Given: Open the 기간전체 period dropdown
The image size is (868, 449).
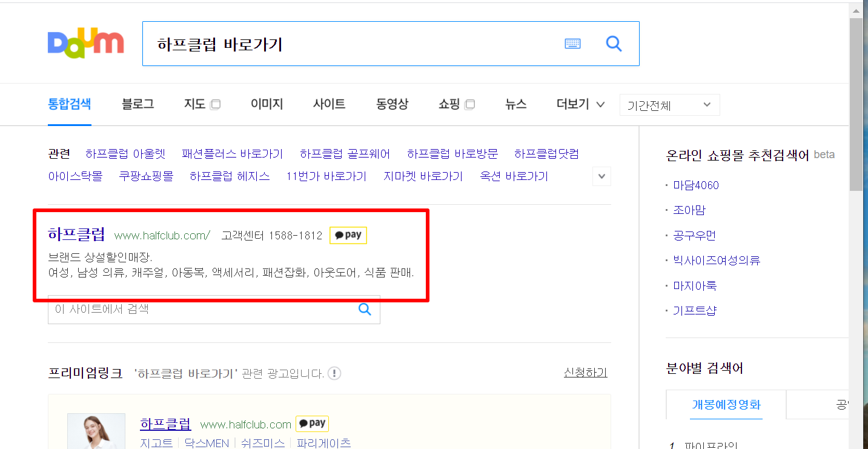Looking at the screenshot, I should pos(669,105).
